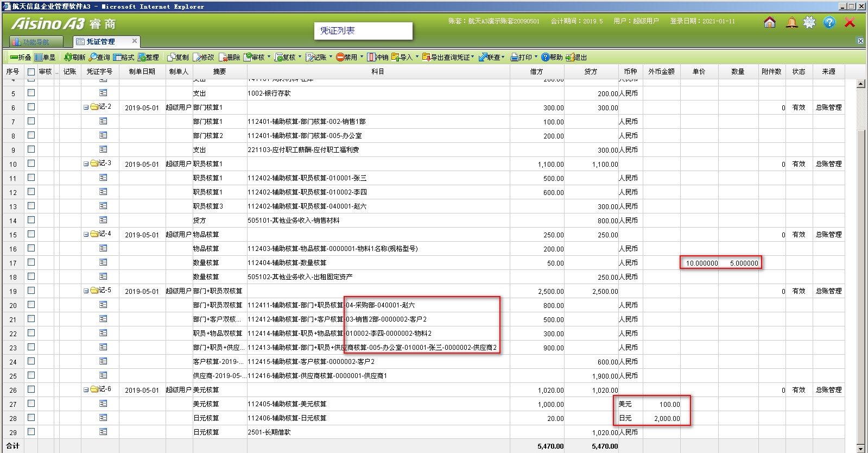Viewport: 868px width, 453px height.
Task: Click the 查询 search toolbar icon
Action: click(x=93, y=57)
